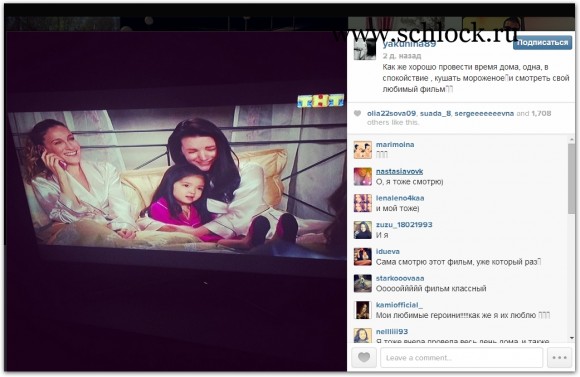Click lenaleno4kaa's avatar picture

tap(362, 203)
